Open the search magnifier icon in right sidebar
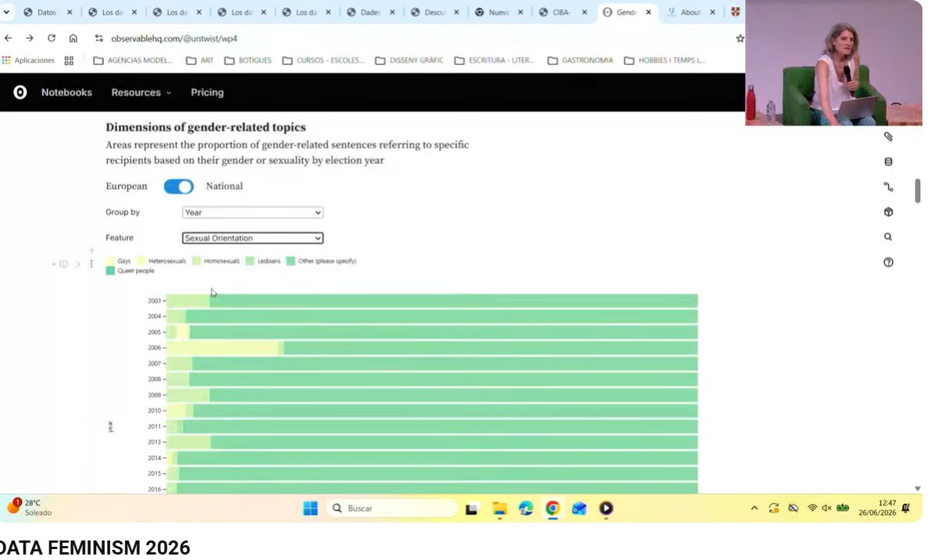The width and height of the screenshot is (931, 560). (888, 237)
